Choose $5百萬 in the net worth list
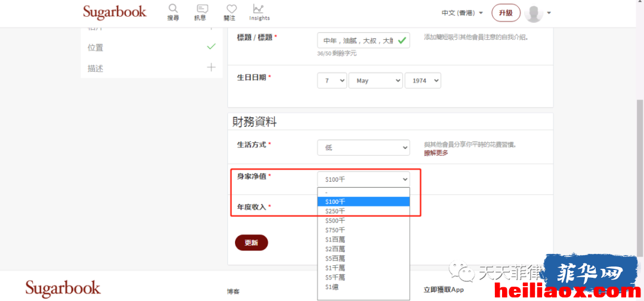The height and width of the screenshot is (301, 644). [x=364, y=258]
